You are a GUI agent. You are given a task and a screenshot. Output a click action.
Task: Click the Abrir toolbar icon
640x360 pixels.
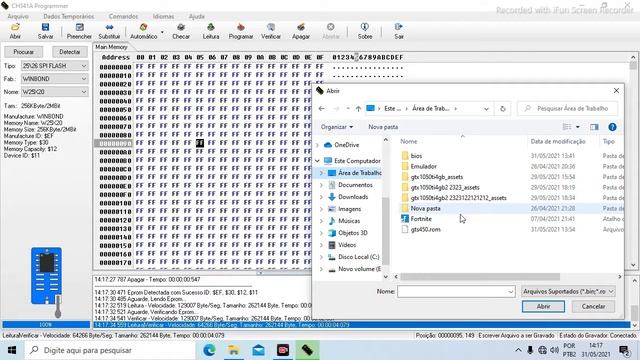(x=15, y=31)
